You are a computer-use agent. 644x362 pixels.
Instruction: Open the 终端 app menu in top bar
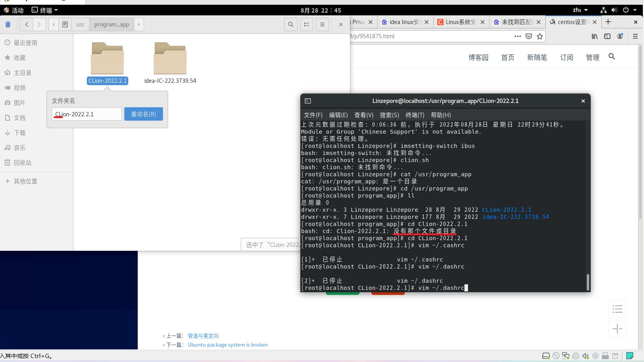point(45,10)
